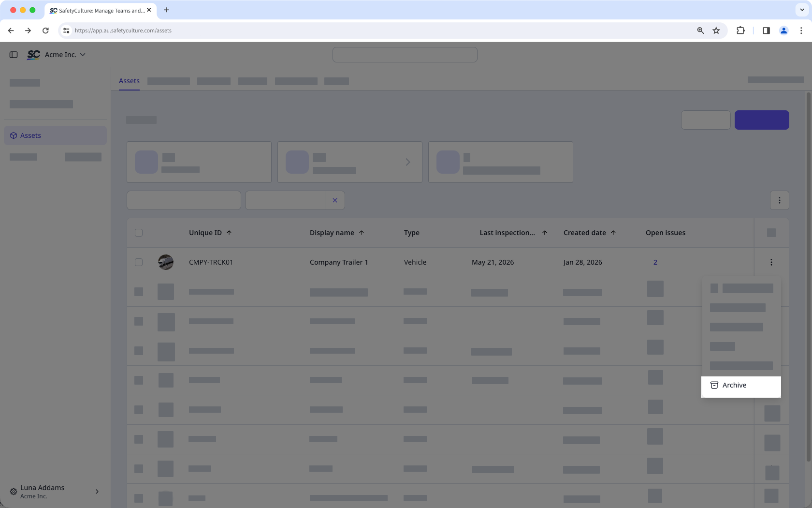Image resolution: width=812 pixels, height=508 pixels.
Task: Open row options for CMPY-TRCK01
Action: click(771, 262)
